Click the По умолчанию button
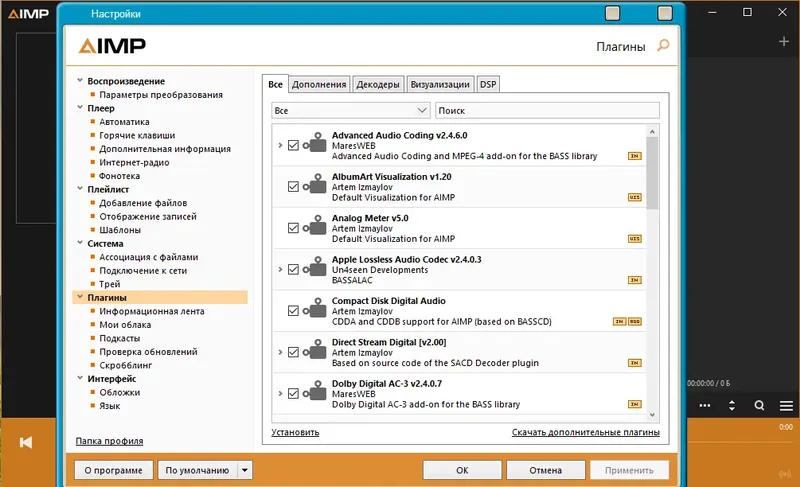The height and width of the screenshot is (487, 800). click(197, 470)
